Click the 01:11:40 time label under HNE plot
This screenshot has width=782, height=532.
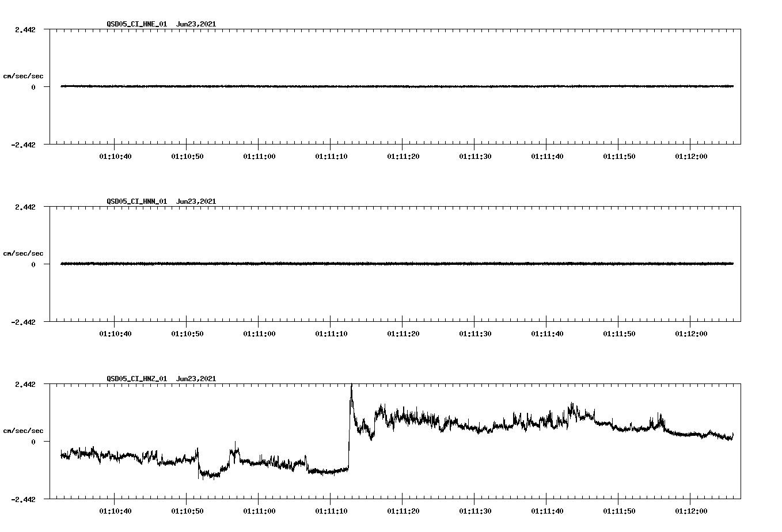(547, 157)
